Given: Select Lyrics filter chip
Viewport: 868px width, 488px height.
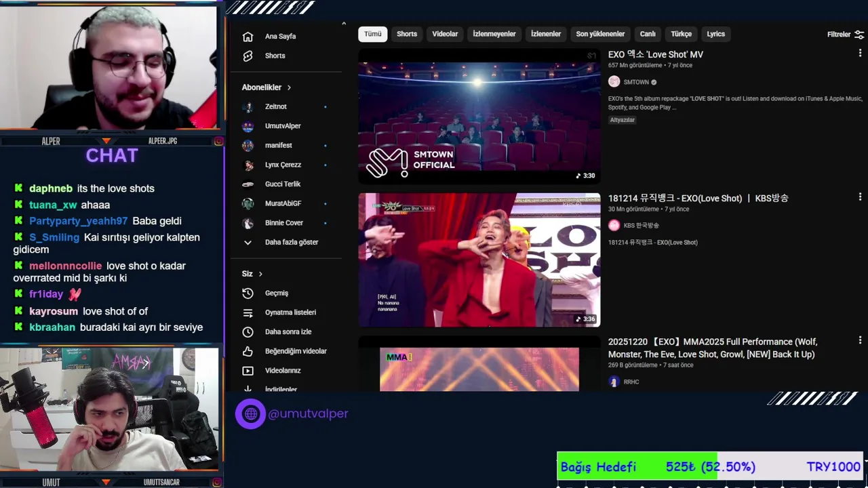Looking at the screenshot, I should [x=716, y=34].
